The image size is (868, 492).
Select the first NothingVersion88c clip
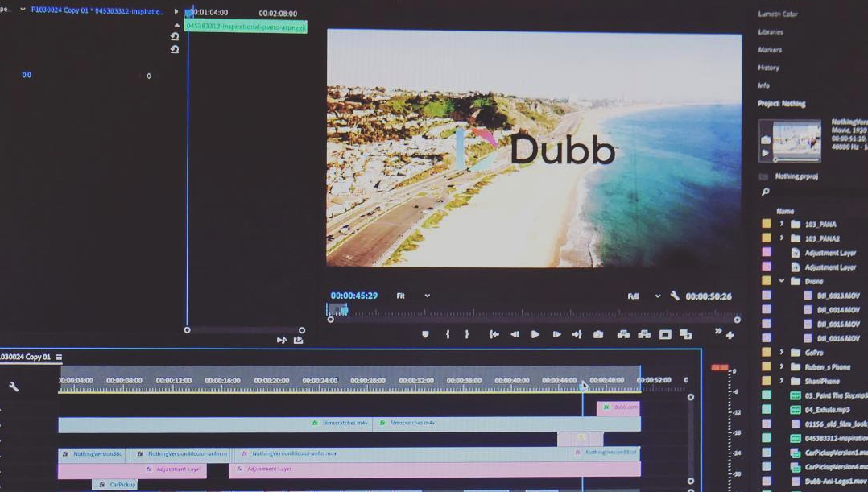(x=93, y=454)
